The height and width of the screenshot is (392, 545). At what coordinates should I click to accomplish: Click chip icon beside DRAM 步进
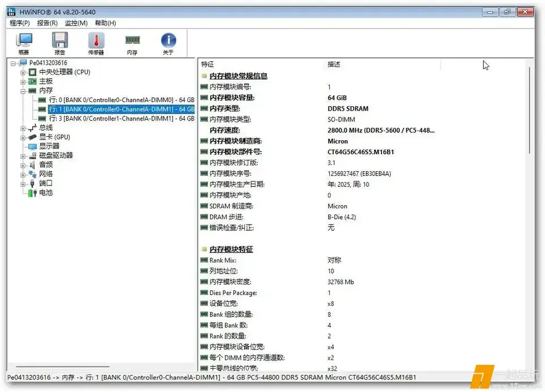[x=204, y=217]
